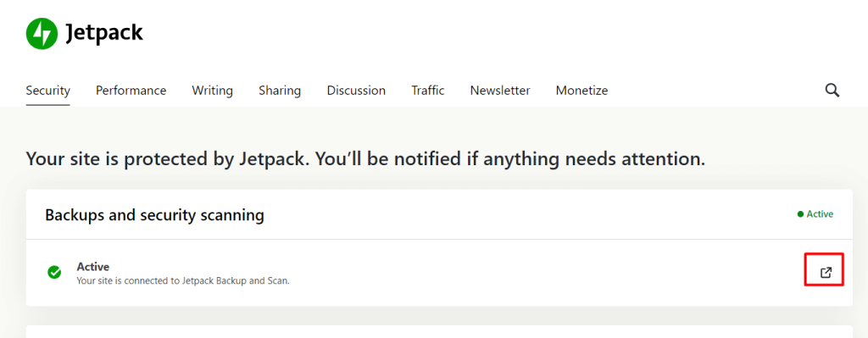Click the green checkmark status icon
Viewport: 868px width, 338px height.
pos(54,272)
